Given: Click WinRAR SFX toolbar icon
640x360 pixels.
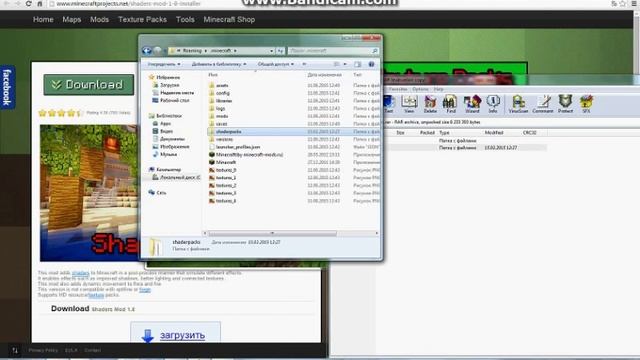Looking at the screenshot, I should [x=587, y=104].
